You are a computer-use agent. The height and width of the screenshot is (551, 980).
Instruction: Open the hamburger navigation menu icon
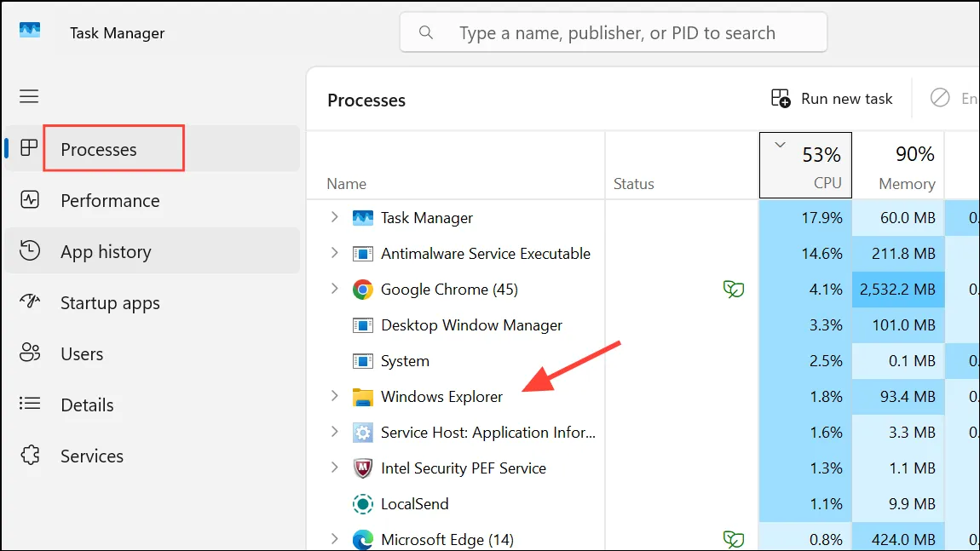tap(29, 96)
